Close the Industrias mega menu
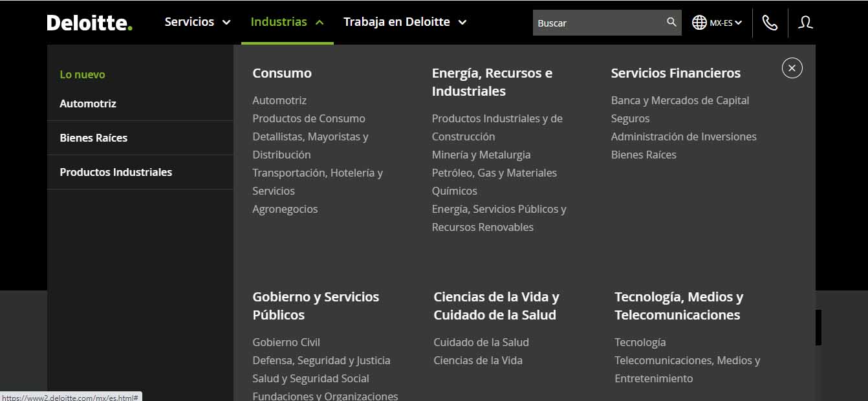The height and width of the screenshot is (401, 868). (792, 68)
